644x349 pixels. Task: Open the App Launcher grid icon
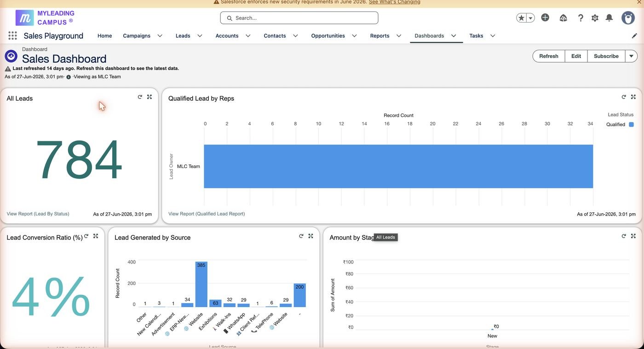(12, 35)
